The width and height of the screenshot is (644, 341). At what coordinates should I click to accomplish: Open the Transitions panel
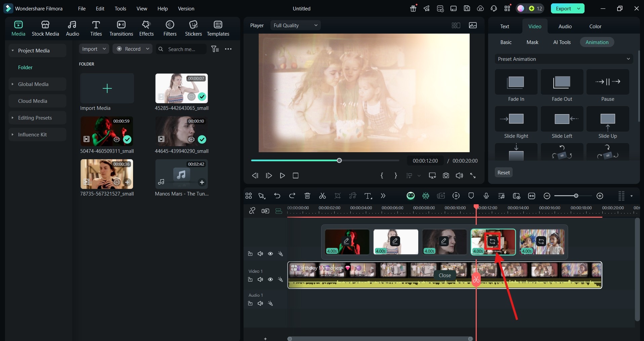(121, 29)
